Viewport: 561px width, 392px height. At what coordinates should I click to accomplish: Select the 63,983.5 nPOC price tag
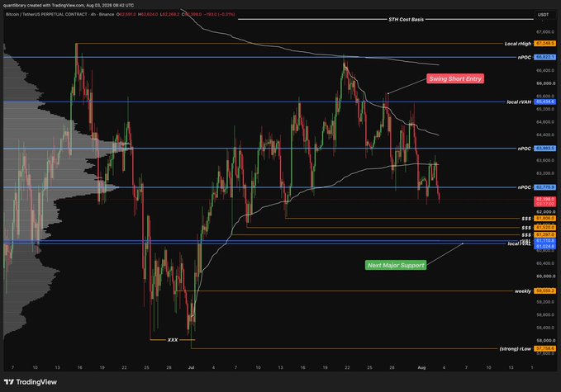click(x=544, y=149)
